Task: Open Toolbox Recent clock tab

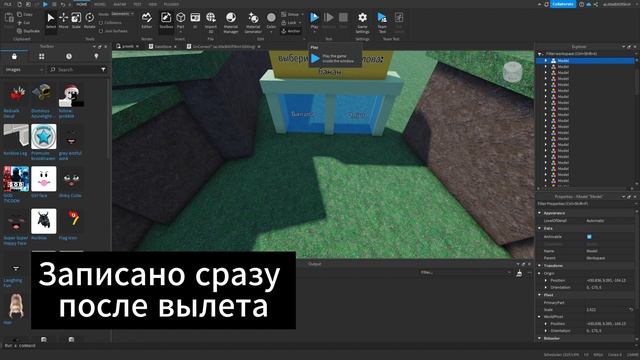Action: coord(69,56)
